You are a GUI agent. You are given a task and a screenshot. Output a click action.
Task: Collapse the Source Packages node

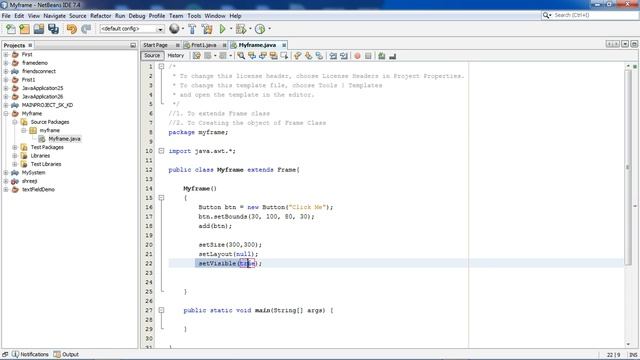(15, 122)
